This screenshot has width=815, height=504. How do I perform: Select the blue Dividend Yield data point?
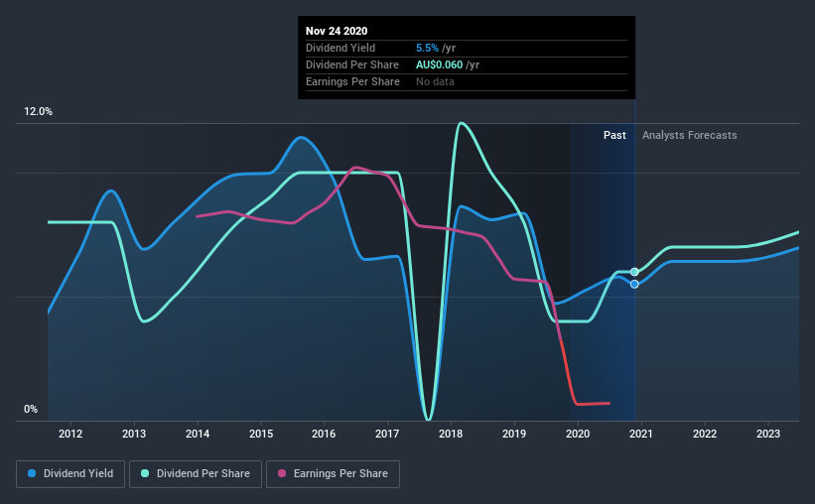(634, 284)
